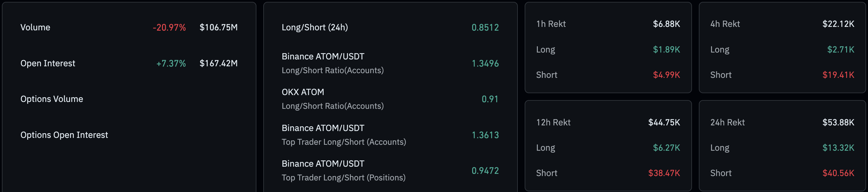Click the Long/Short (24h) label
868x192 pixels.
pos(314,27)
